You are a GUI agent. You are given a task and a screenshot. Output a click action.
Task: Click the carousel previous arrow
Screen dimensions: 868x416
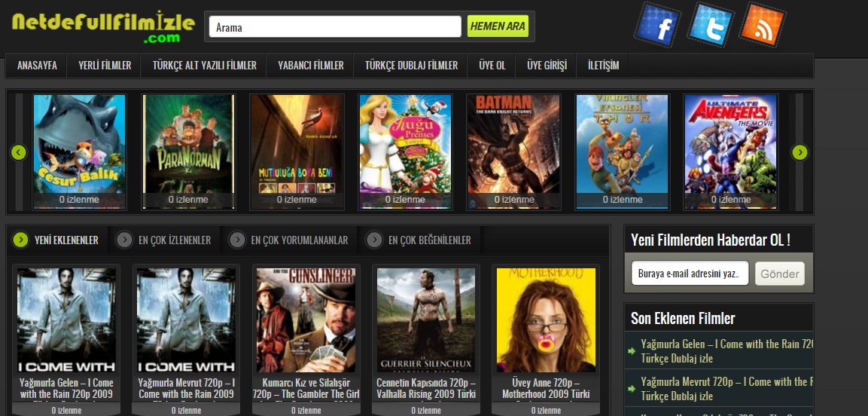coord(18,151)
